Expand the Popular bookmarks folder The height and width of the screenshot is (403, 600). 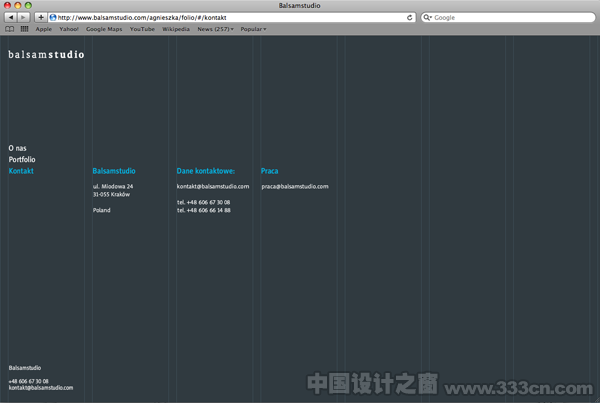253,29
